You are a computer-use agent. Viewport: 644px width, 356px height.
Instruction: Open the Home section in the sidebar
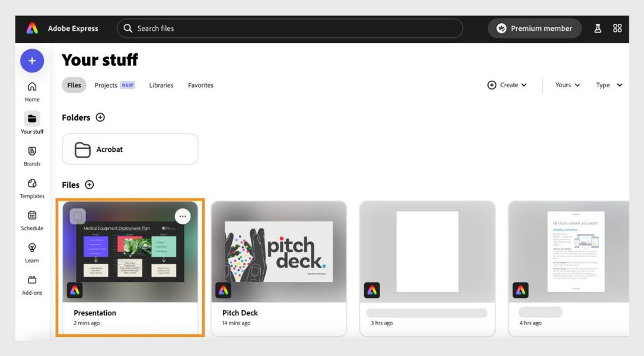coord(31,90)
